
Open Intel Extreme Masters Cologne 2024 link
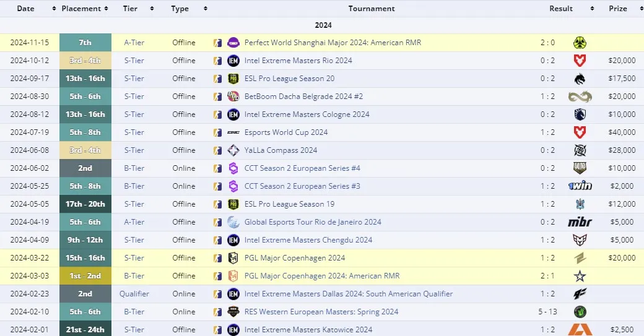pyautogui.click(x=307, y=114)
